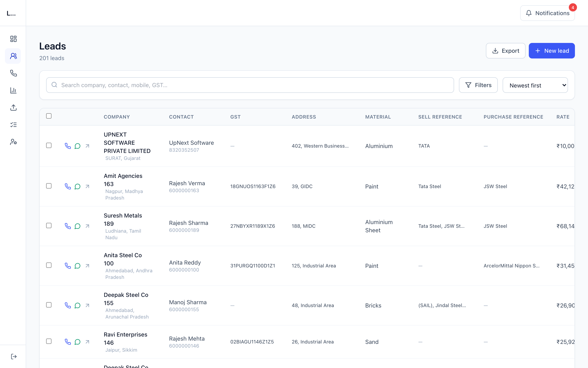The height and width of the screenshot is (368, 588).
Task: Open UPNEXT SOFTWARE lead via arrow icon
Action: (87, 146)
